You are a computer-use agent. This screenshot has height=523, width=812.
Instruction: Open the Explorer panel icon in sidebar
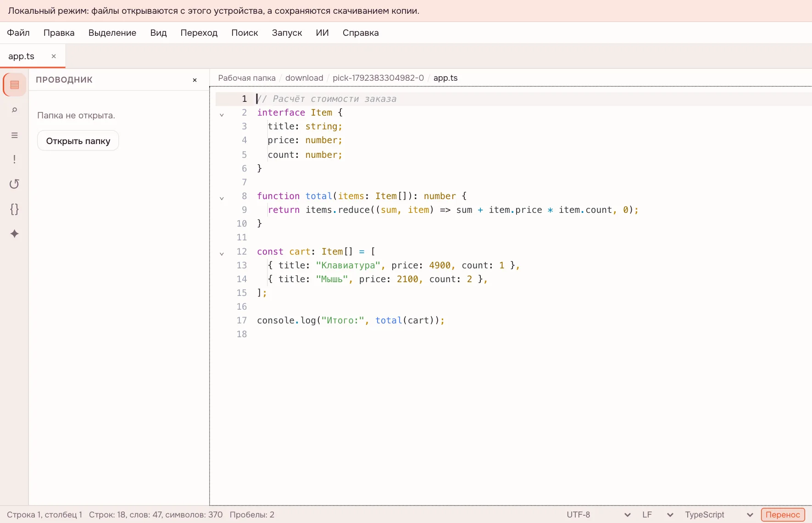coord(15,85)
